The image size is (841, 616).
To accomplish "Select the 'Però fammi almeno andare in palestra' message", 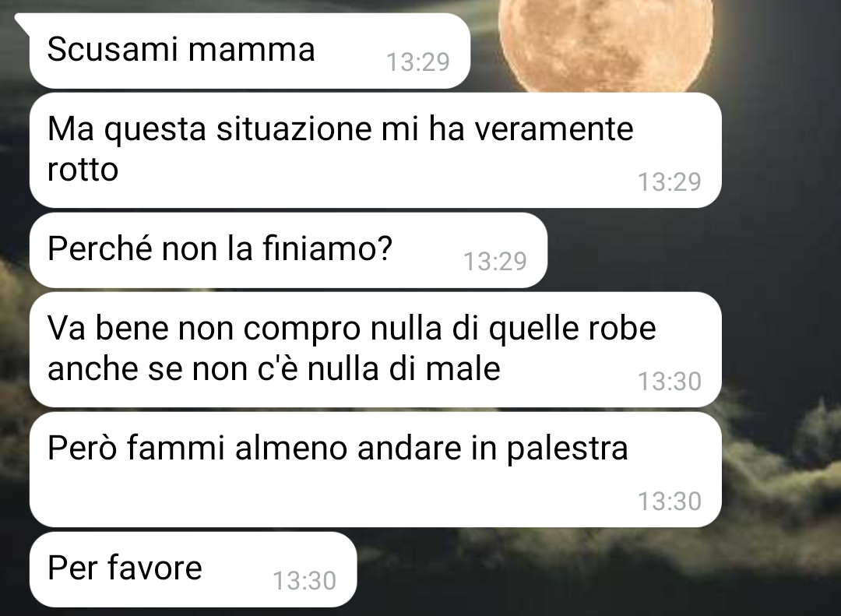I will pyautogui.click(x=375, y=470).
